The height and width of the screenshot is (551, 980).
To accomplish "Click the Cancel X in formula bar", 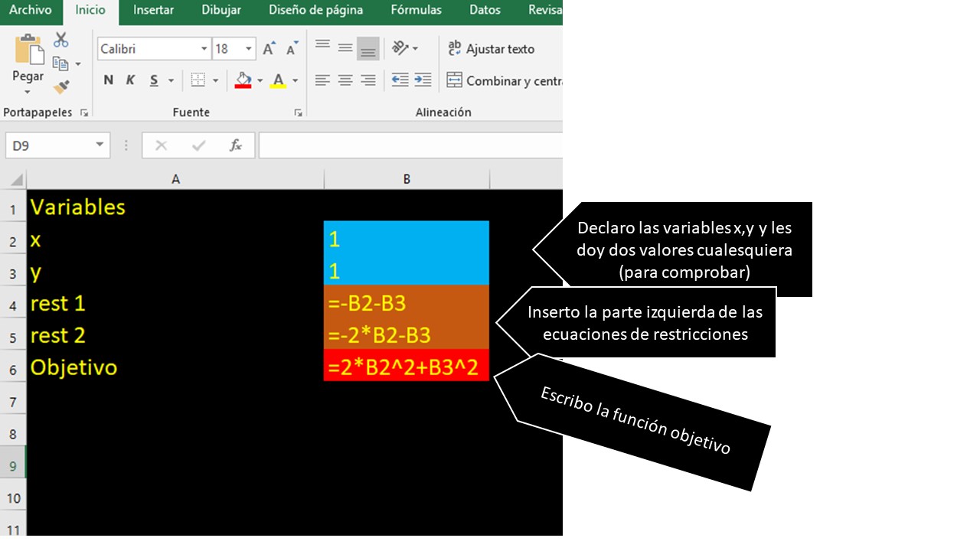I will pos(161,145).
